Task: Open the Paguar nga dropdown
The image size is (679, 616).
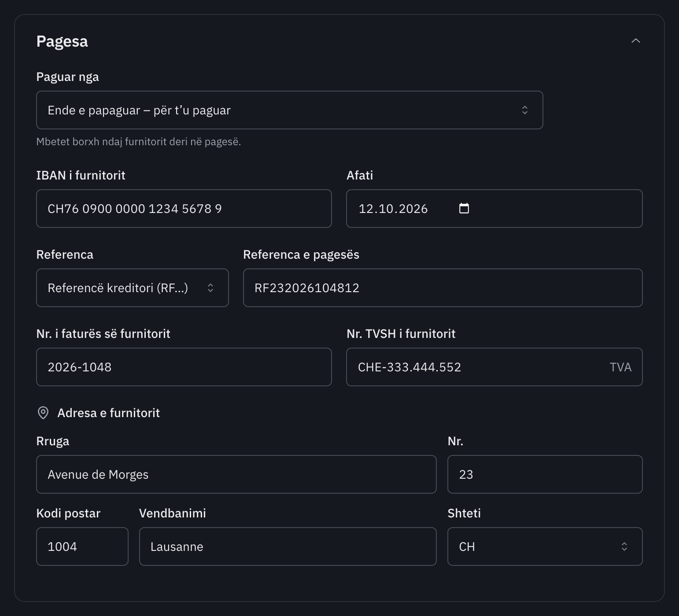Action: [289, 110]
